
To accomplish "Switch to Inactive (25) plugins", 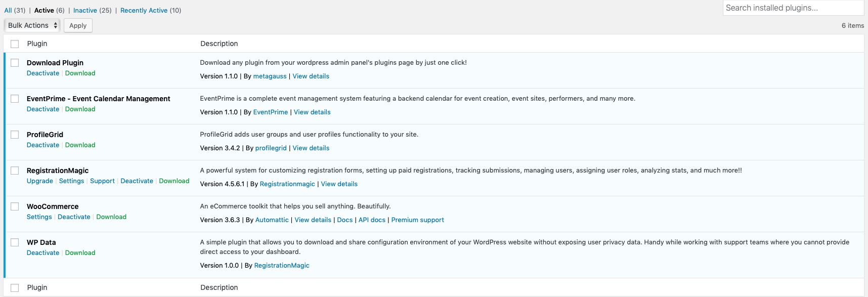I will 93,10.
